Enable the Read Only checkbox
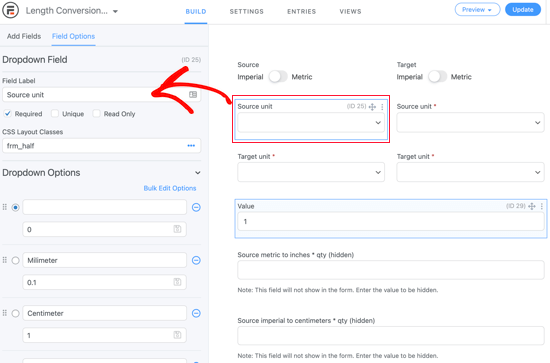Screen dimensions: 550x363 click(x=96, y=114)
